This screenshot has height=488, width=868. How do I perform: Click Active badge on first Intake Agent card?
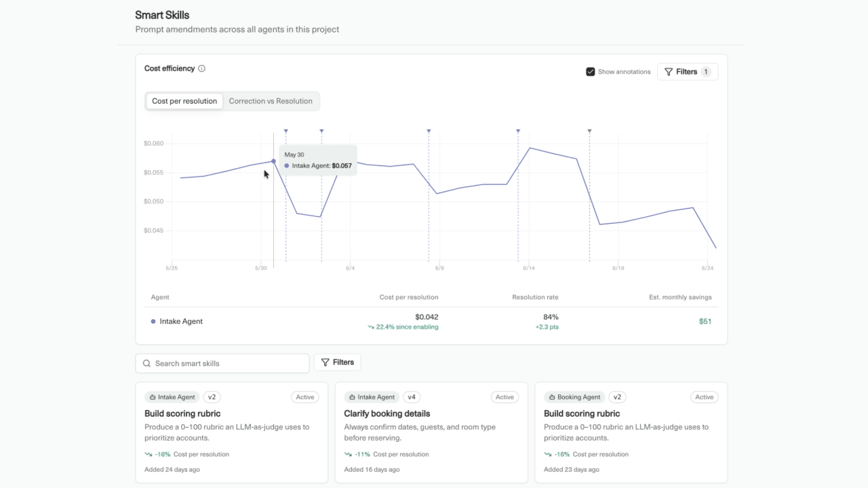point(305,397)
